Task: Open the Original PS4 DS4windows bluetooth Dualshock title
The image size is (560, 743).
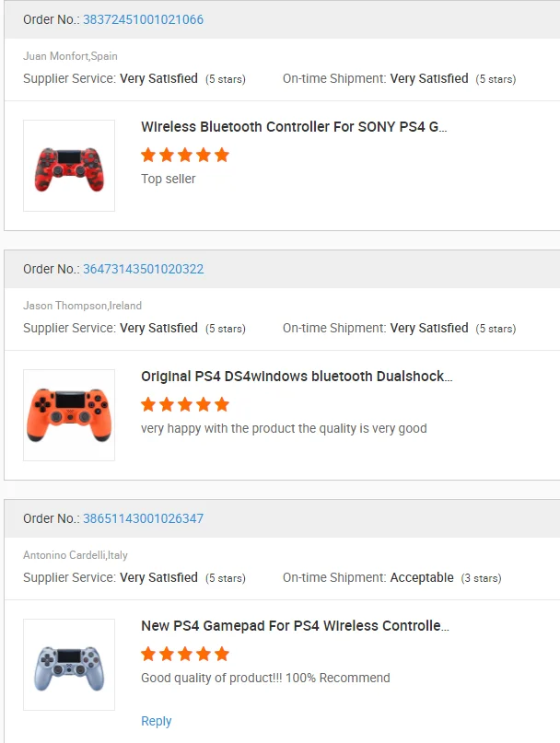Action: (296, 377)
